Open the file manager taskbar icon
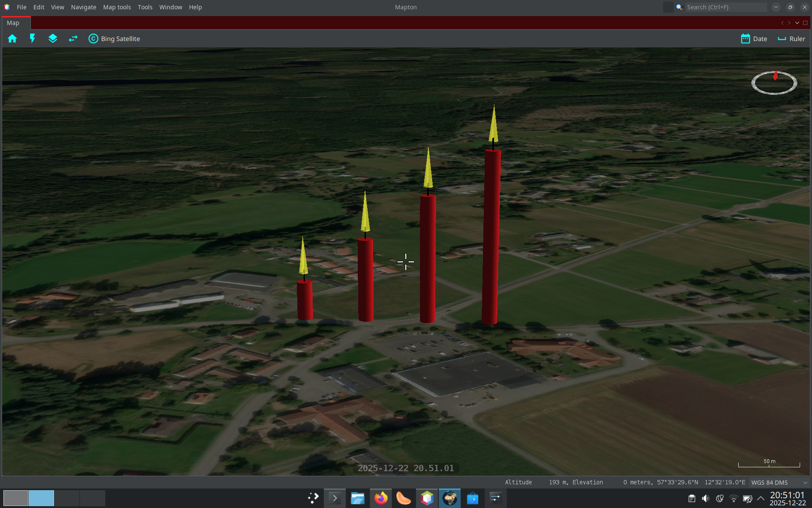 pos(357,498)
